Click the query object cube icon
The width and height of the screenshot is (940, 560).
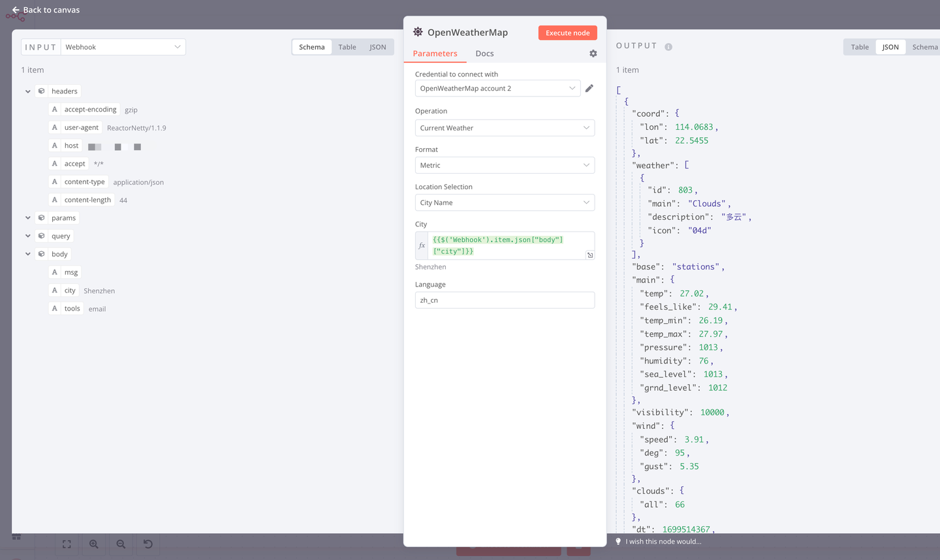(42, 236)
